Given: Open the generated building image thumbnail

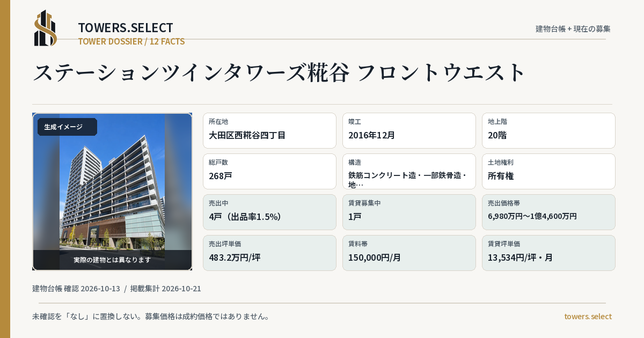Looking at the screenshot, I should pyautogui.click(x=112, y=192).
